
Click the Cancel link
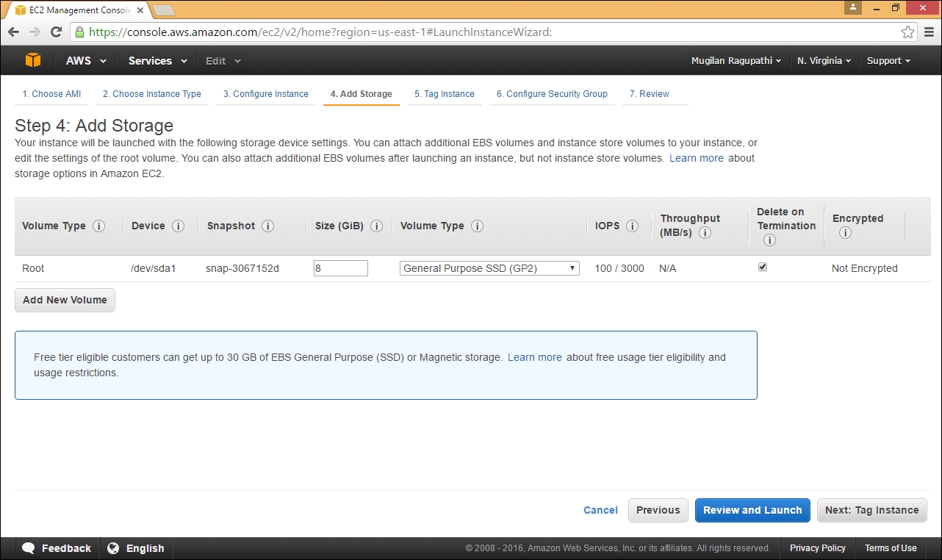(600, 510)
